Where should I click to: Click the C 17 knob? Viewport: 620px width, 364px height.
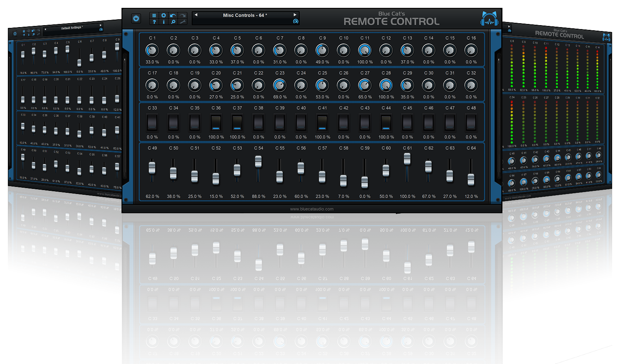152,85
